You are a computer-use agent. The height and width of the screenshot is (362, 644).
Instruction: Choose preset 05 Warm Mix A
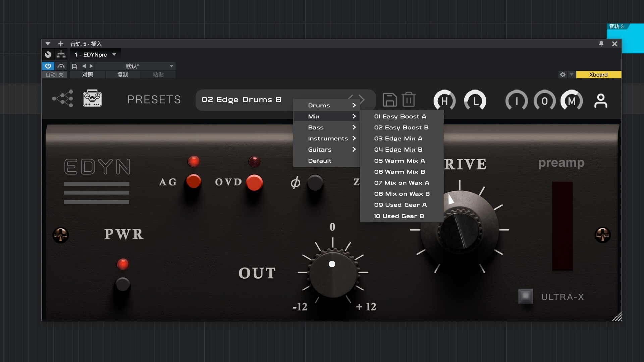click(401, 161)
